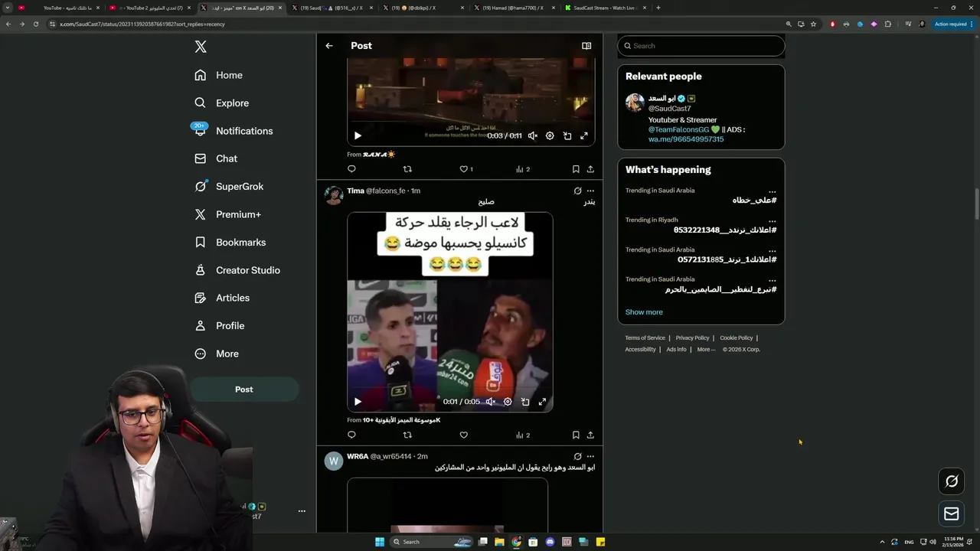The image size is (980, 551).
Task: Click Show more under What's happening
Action: click(644, 312)
